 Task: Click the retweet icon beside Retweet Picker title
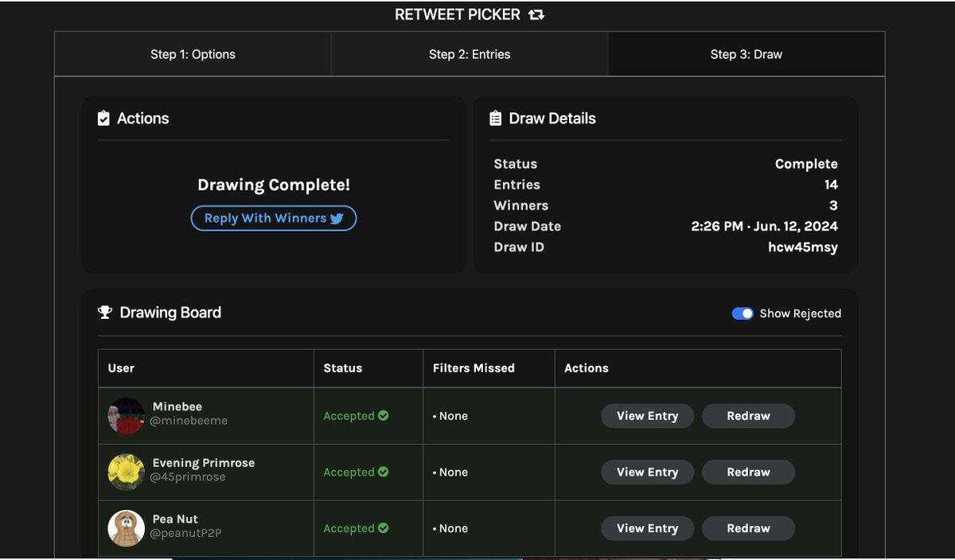[536, 15]
